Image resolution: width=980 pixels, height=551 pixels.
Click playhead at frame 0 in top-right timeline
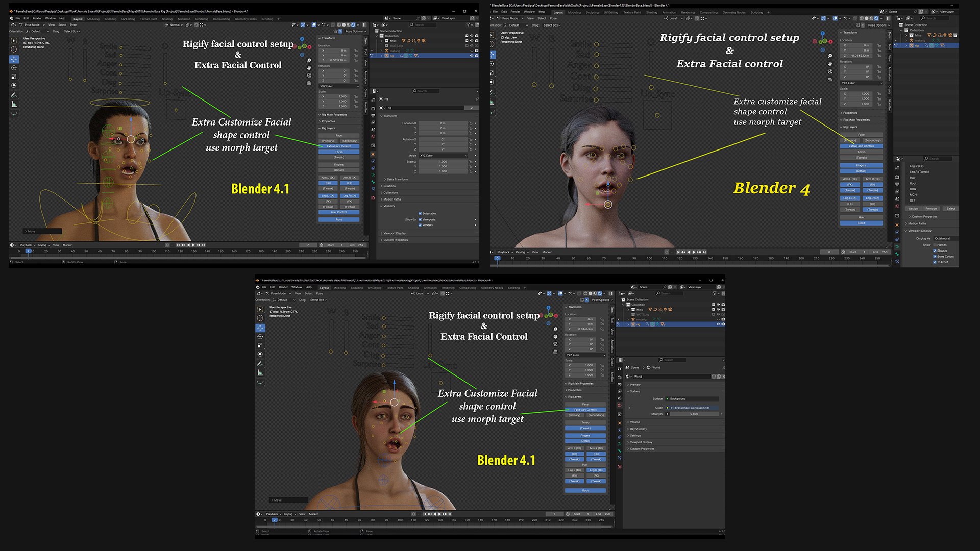(x=497, y=258)
